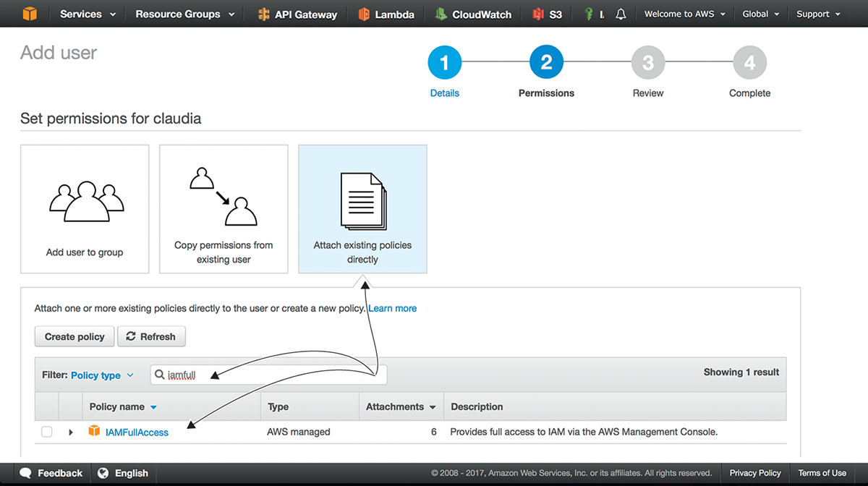
Task: Open the Learn more link
Action: tap(392, 308)
